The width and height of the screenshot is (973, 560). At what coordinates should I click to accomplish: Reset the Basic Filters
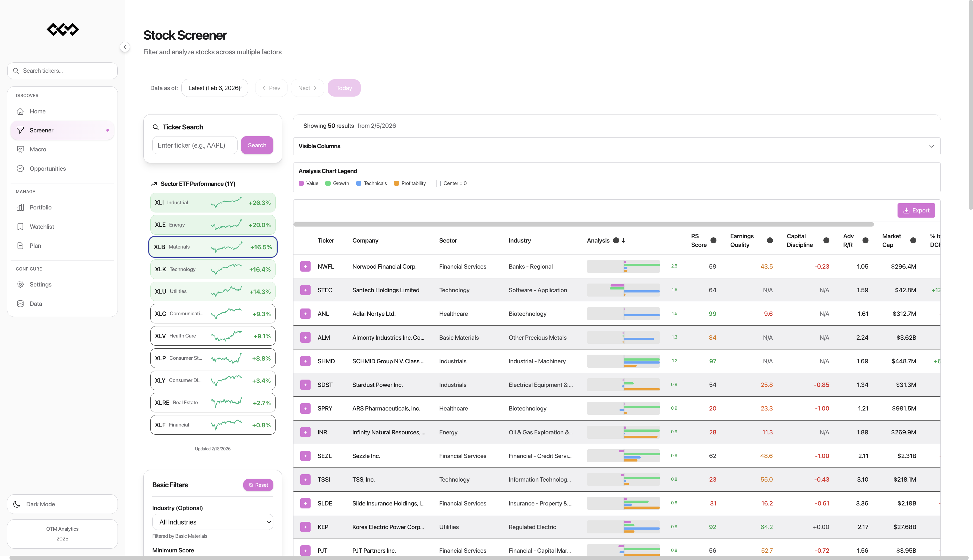[258, 485]
